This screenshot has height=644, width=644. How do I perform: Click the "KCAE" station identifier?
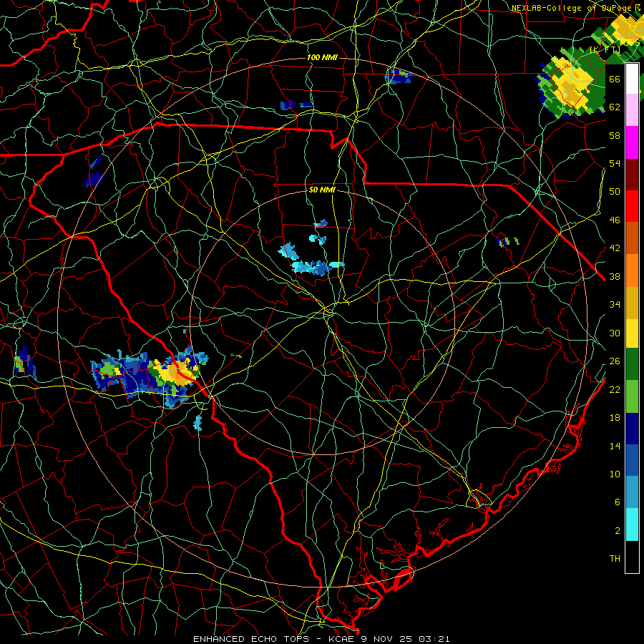[x=341, y=639]
